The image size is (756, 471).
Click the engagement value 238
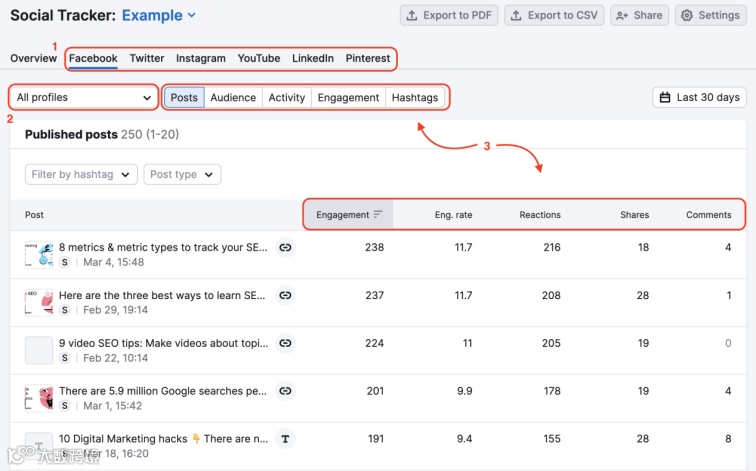coord(375,247)
